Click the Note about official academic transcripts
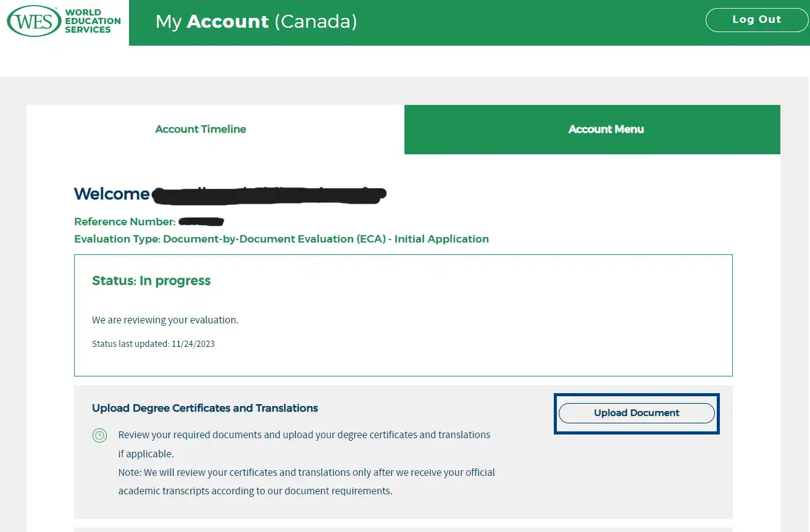This screenshot has height=532, width=810. click(306, 482)
